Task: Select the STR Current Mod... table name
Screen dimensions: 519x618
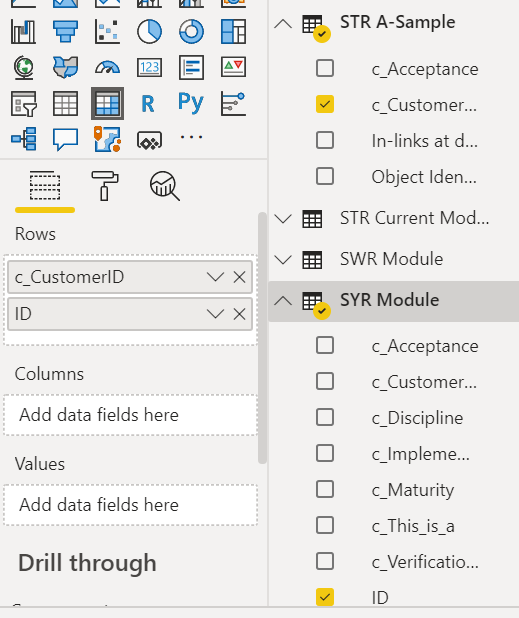Action: [x=415, y=218]
